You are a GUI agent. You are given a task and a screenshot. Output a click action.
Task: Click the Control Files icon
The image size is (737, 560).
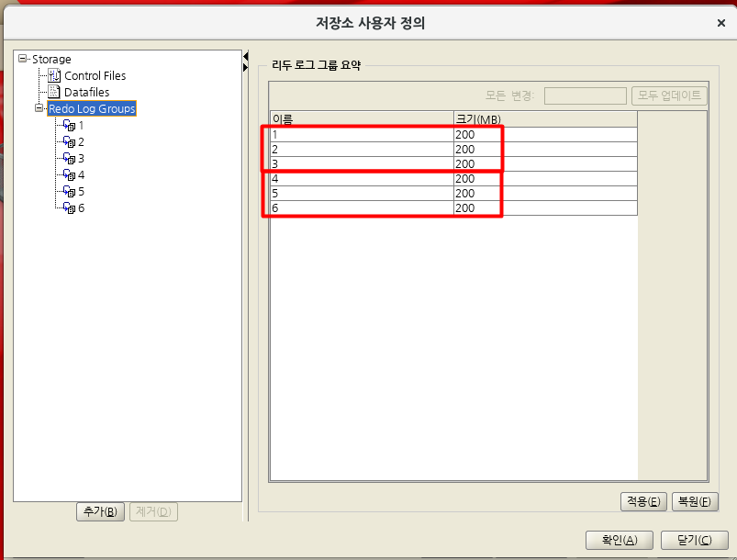(x=54, y=75)
